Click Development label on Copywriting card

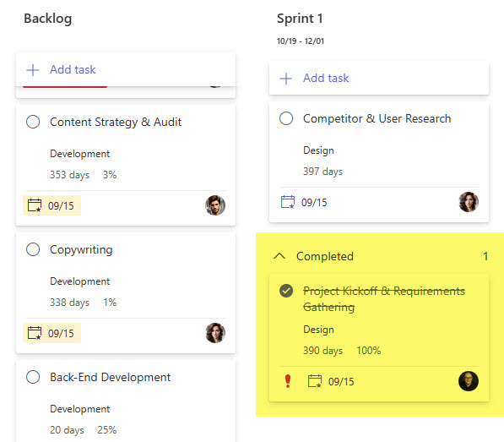[x=79, y=281]
